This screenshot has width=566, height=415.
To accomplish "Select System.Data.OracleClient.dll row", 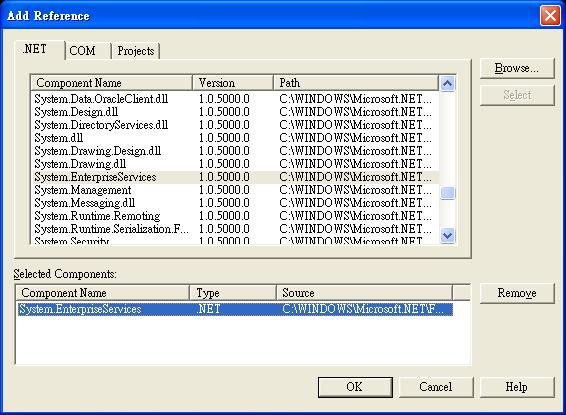I will [235, 99].
